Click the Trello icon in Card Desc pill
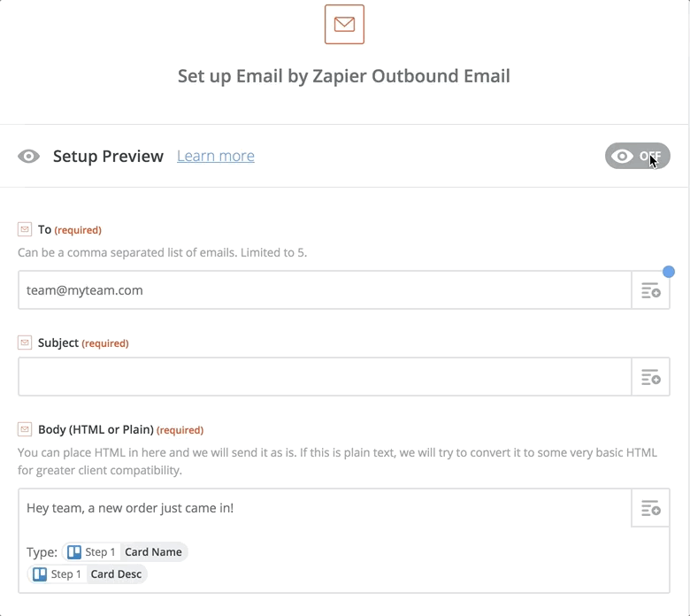 pyautogui.click(x=40, y=574)
